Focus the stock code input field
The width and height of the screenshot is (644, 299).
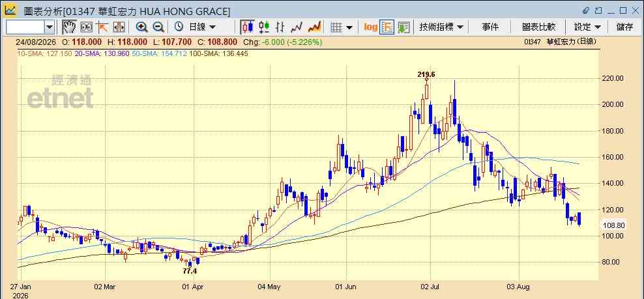(x=25, y=27)
